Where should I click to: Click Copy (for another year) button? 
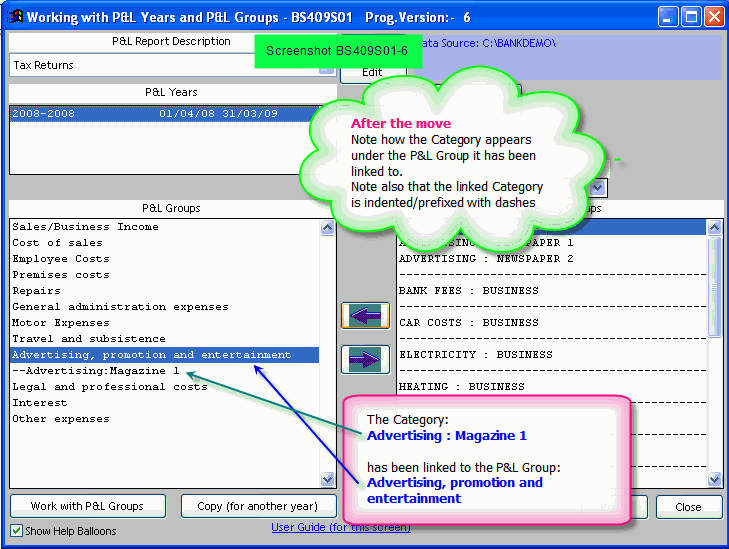coord(257,506)
